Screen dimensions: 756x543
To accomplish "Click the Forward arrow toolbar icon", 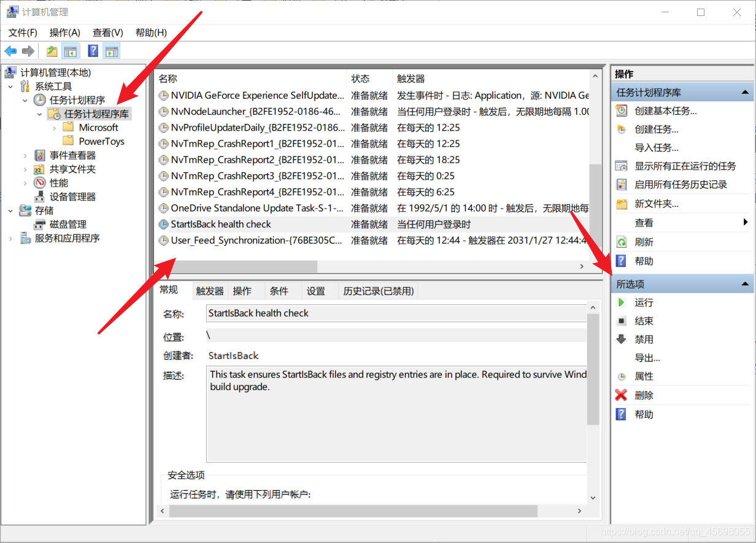I will click(28, 51).
